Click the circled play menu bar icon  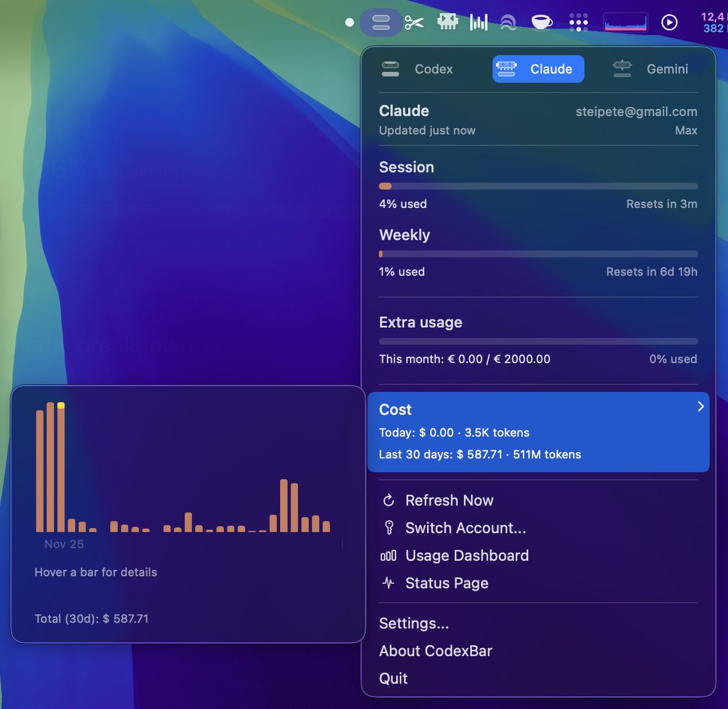[x=669, y=23]
